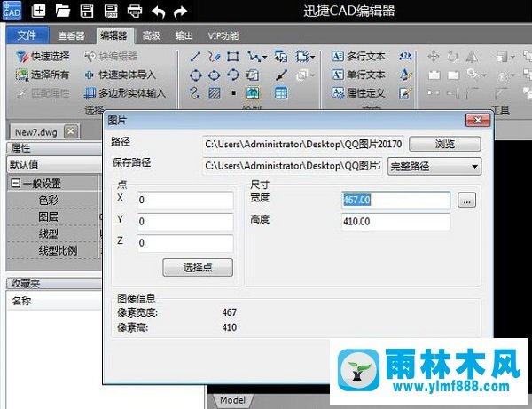Click the 选择点 button

[198, 267]
